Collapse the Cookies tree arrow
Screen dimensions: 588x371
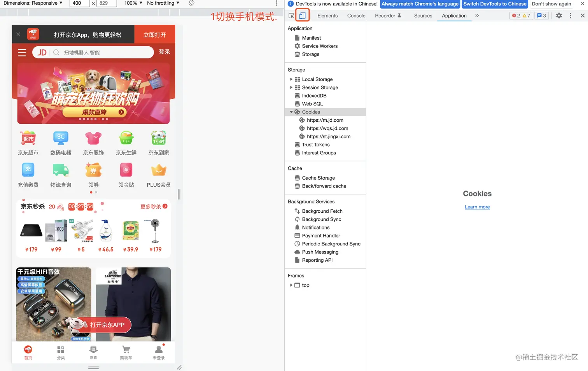tap(291, 112)
